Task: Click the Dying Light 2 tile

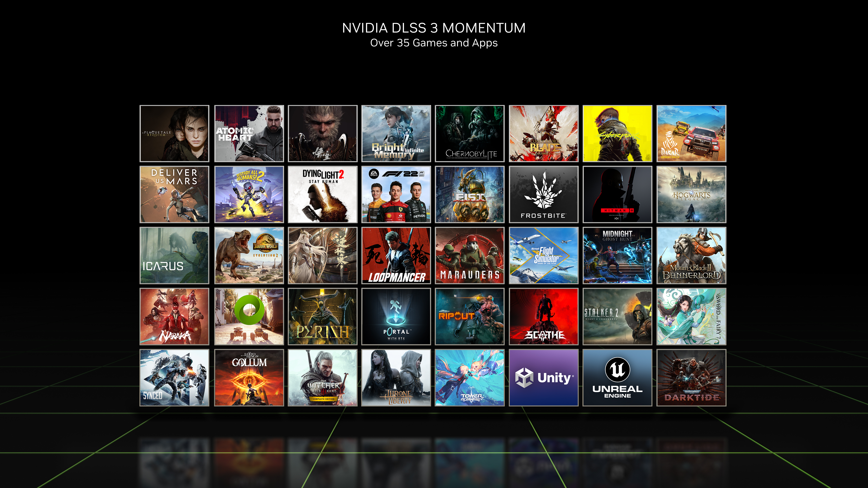Action: pyautogui.click(x=322, y=194)
